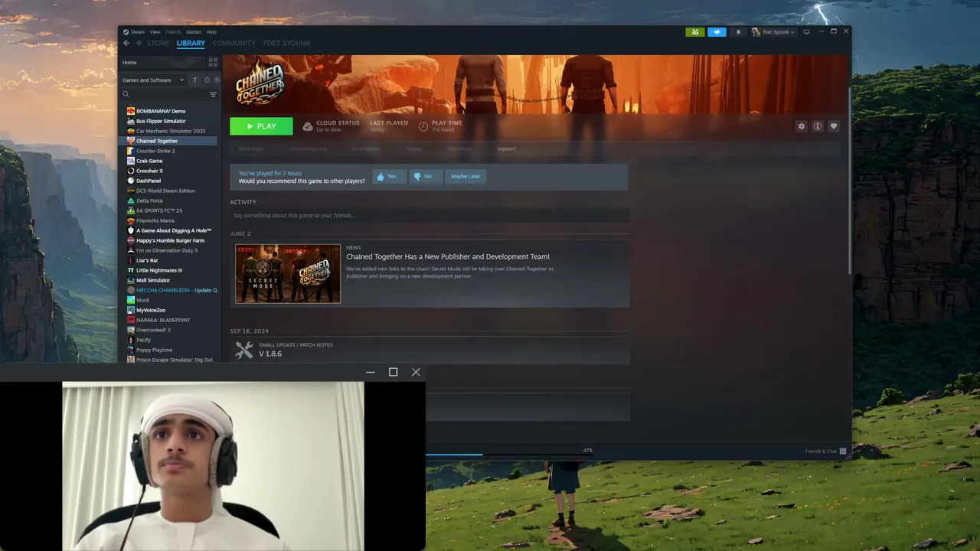This screenshot has width=980, height=551.
Task: Open the new publisher news headline
Action: click(448, 256)
